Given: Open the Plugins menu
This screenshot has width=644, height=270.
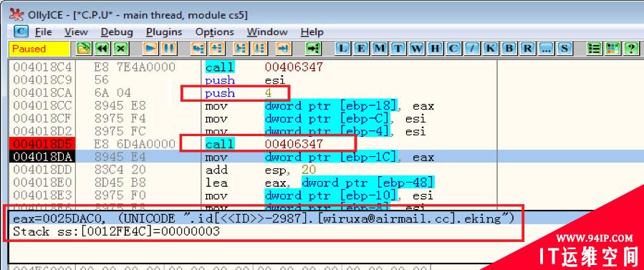Looking at the screenshot, I should coord(164,32).
